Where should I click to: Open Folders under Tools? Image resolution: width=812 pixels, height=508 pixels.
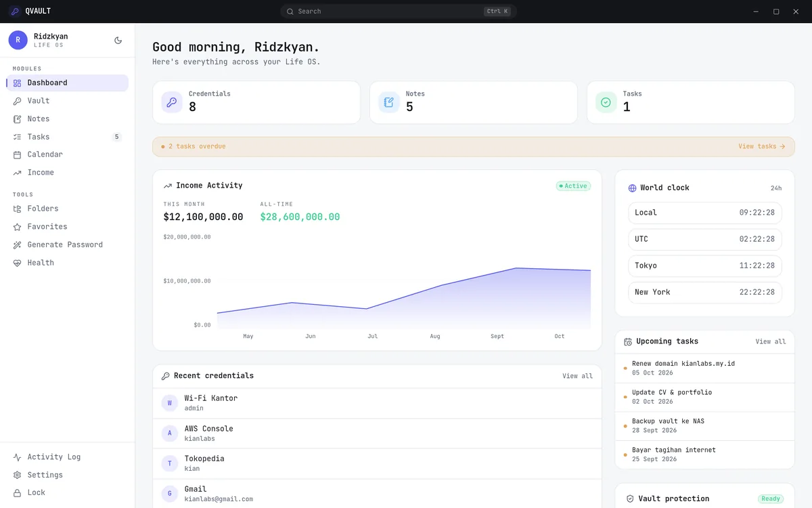click(x=67, y=209)
